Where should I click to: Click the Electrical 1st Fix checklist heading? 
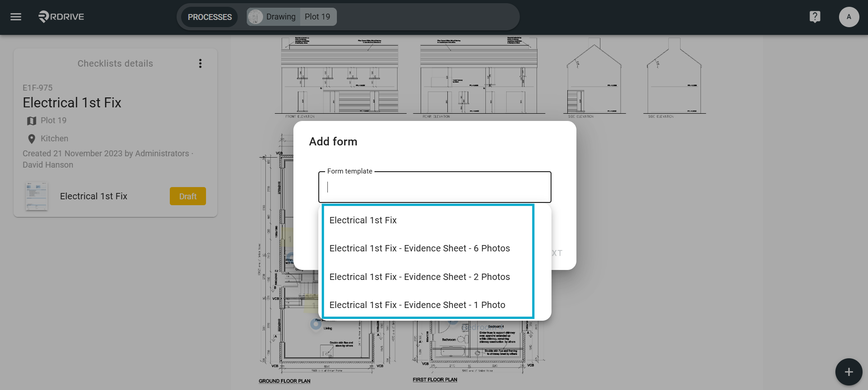72,103
